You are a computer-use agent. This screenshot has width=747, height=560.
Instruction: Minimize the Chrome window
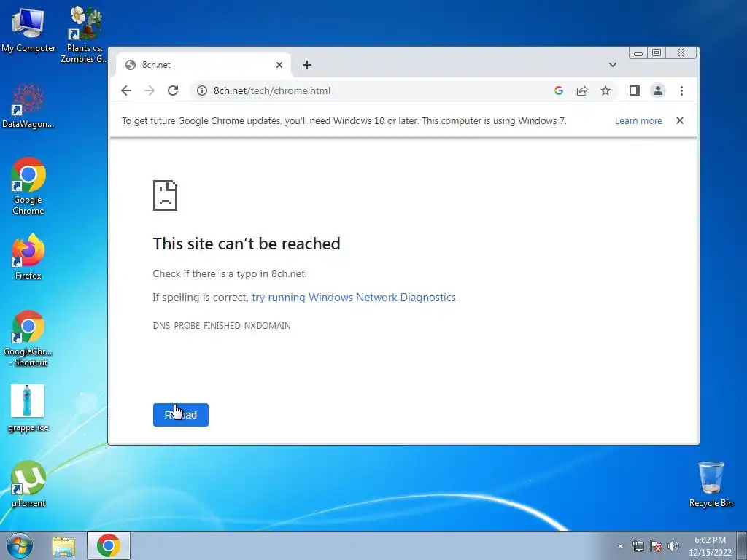point(638,52)
